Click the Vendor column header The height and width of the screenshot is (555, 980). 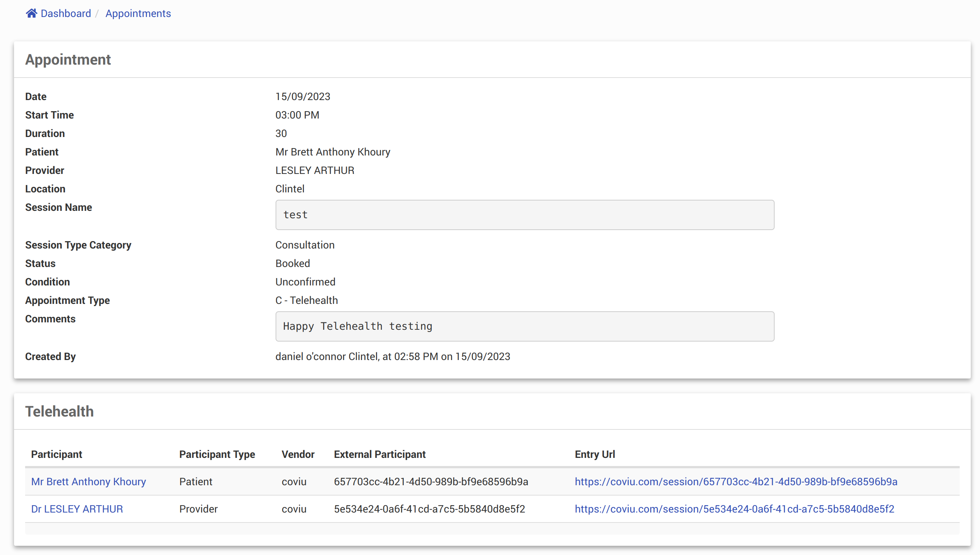click(x=298, y=454)
